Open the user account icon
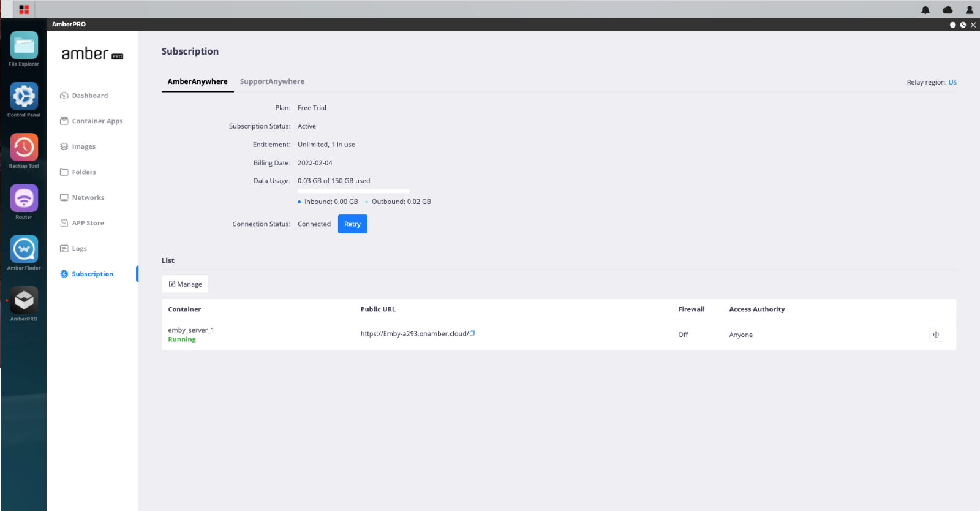980x511 pixels. [970, 10]
